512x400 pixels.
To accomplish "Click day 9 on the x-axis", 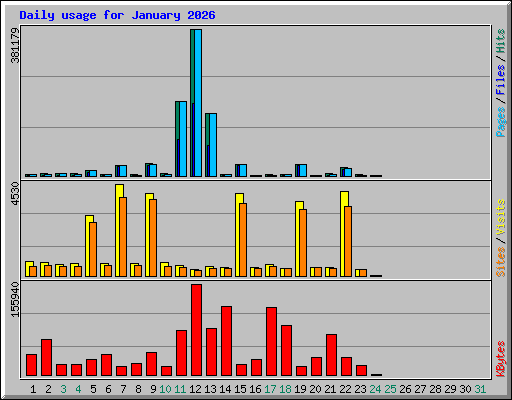I will click(153, 389).
